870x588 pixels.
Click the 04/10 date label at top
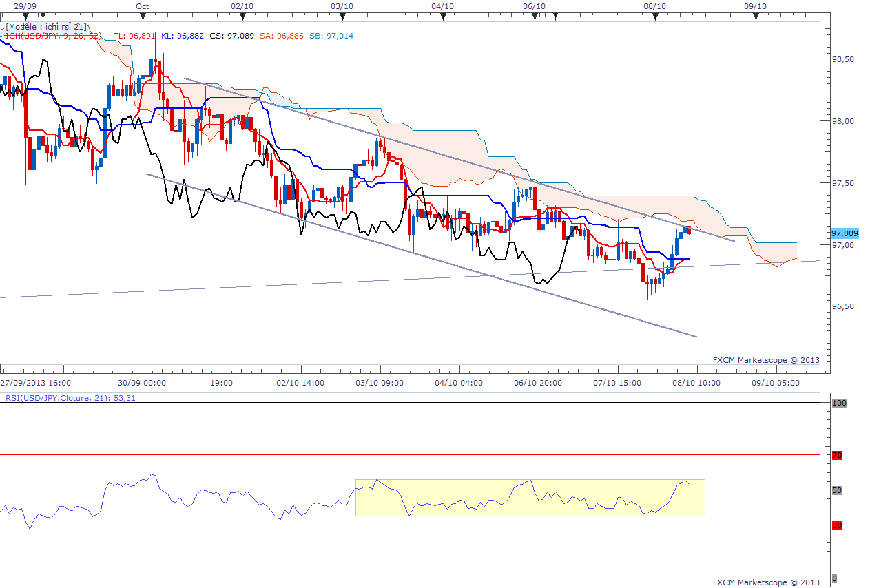tap(442, 6)
